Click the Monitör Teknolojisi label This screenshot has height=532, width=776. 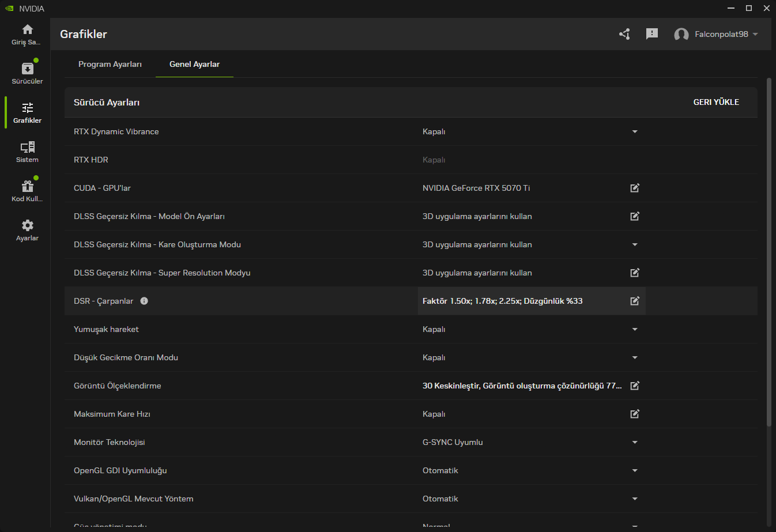(110, 442)
